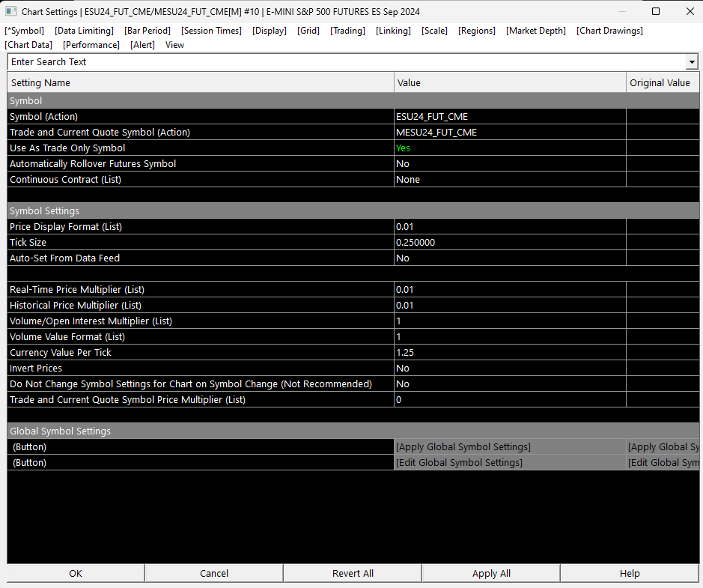Open the [Bar Period] tab
703x588 pixels.
click(x=147, y=31)
